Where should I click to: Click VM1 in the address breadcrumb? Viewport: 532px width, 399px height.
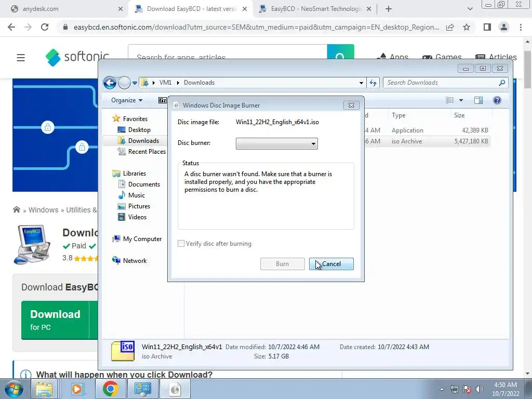coord(165,83)
